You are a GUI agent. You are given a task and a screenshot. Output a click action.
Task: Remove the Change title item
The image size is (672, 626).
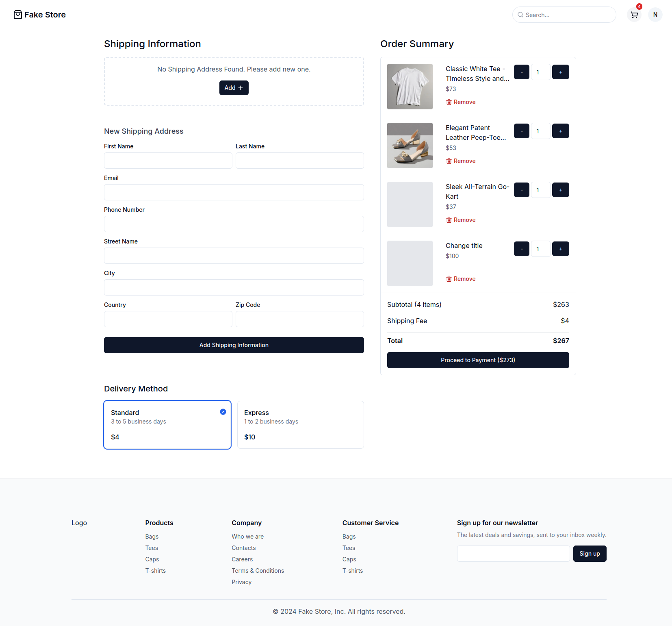click(461, 279)
